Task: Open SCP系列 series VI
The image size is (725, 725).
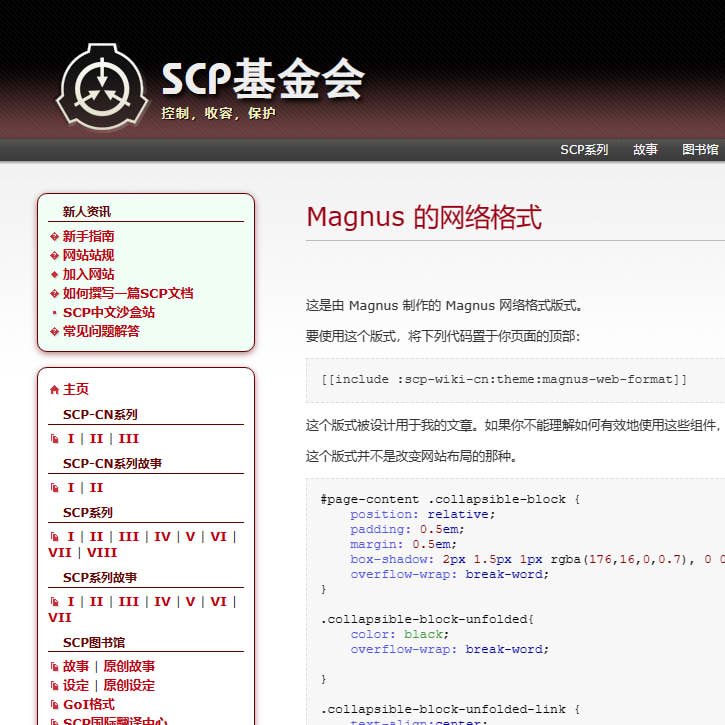Action: click(218, 536)
